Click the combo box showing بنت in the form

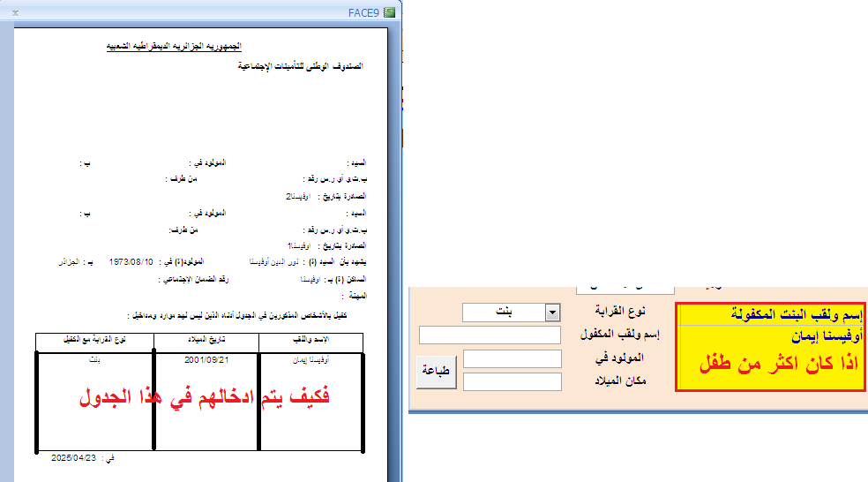pos(511,313)
